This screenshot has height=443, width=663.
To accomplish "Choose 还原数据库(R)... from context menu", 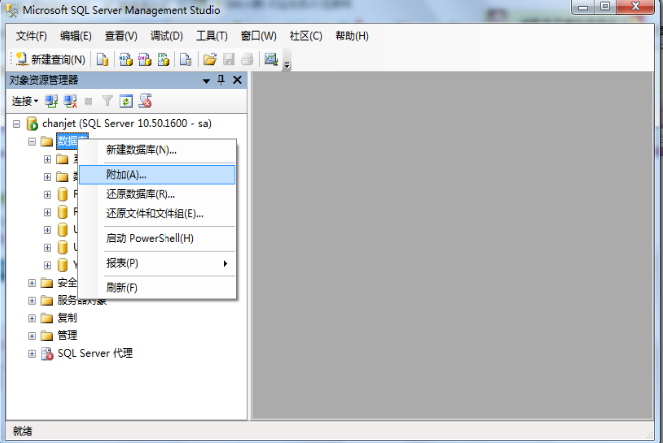I will coord(157,194).
